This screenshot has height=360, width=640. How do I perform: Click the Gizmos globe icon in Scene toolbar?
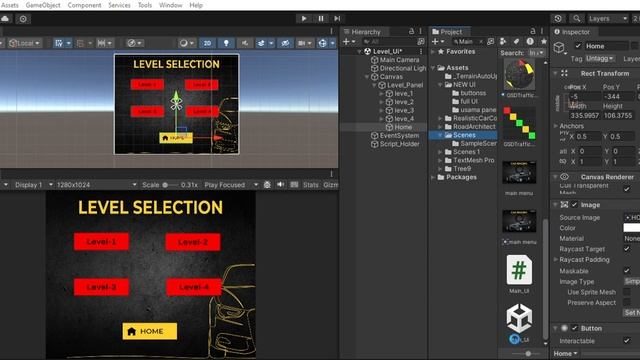point(322,43)
